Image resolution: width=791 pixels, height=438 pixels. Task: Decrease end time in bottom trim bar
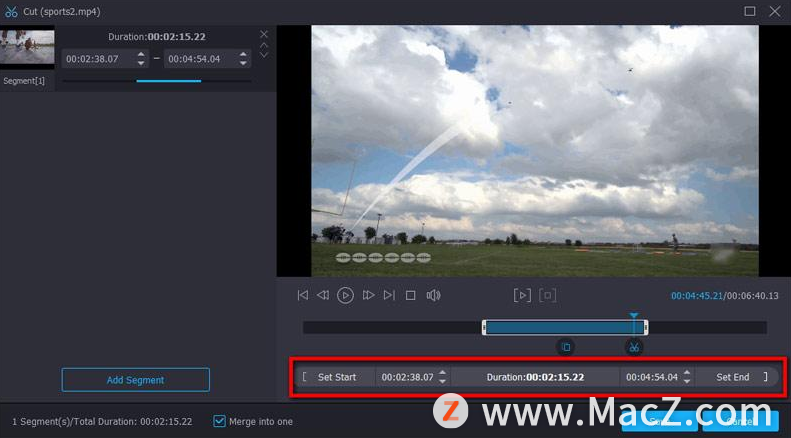687,381
